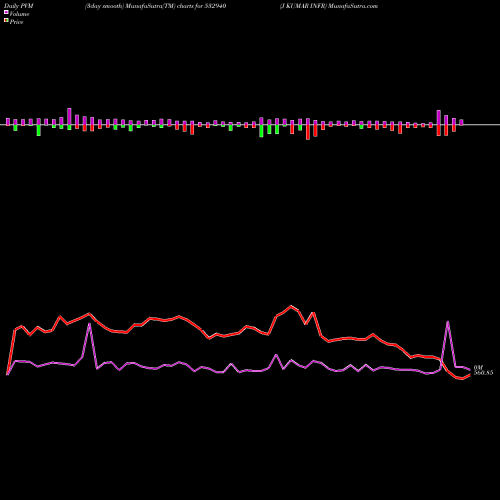This screenshot has height=500, width=500.
Task: Click the highest peak of the red price line
Action: pos(291,306)
